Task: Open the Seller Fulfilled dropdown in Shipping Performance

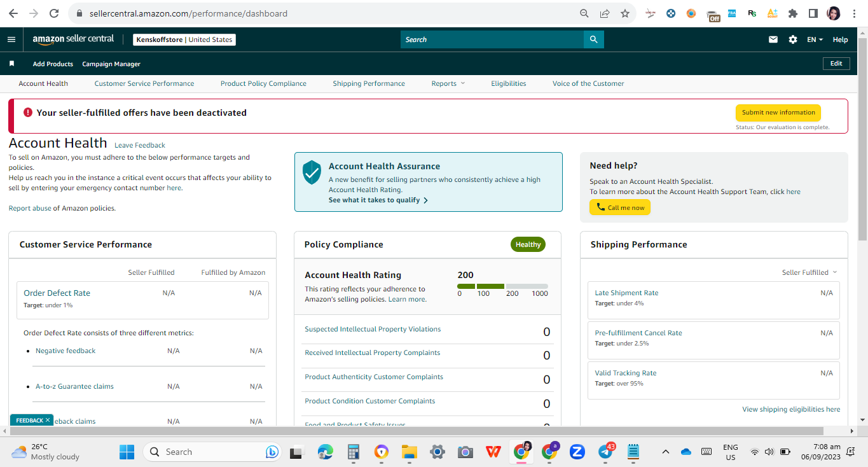Action: pyautogui.click(x=809, y=272)
